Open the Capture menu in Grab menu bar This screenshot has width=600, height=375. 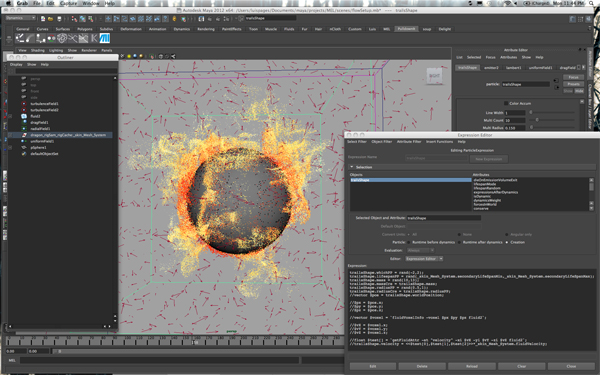[x=68, y=3]
